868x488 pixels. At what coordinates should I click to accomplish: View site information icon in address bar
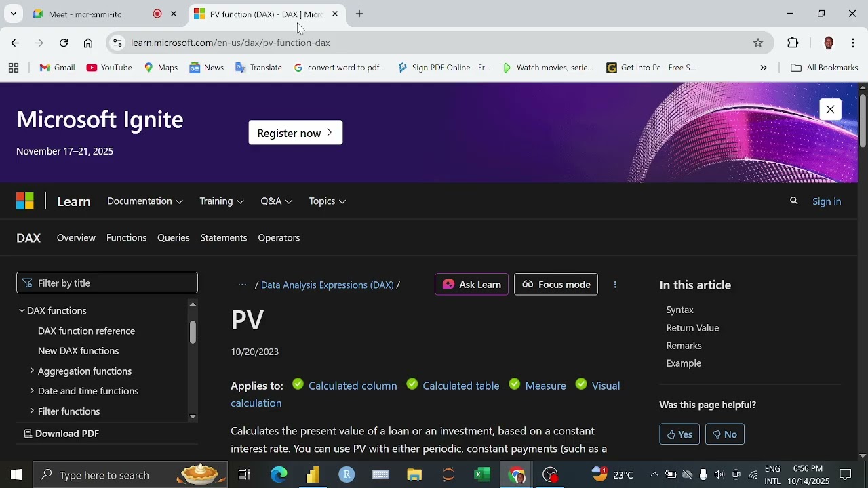click(117, 43)
